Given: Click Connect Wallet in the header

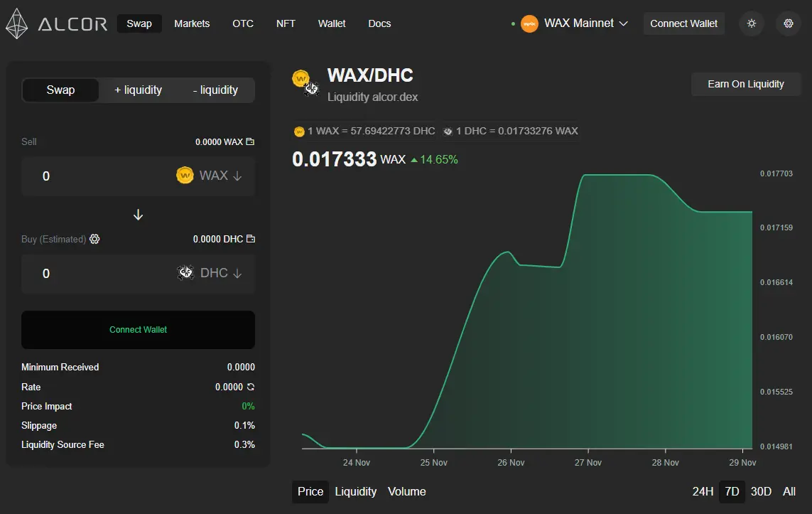Looking at the screenshot, I should tap(683, 23).
